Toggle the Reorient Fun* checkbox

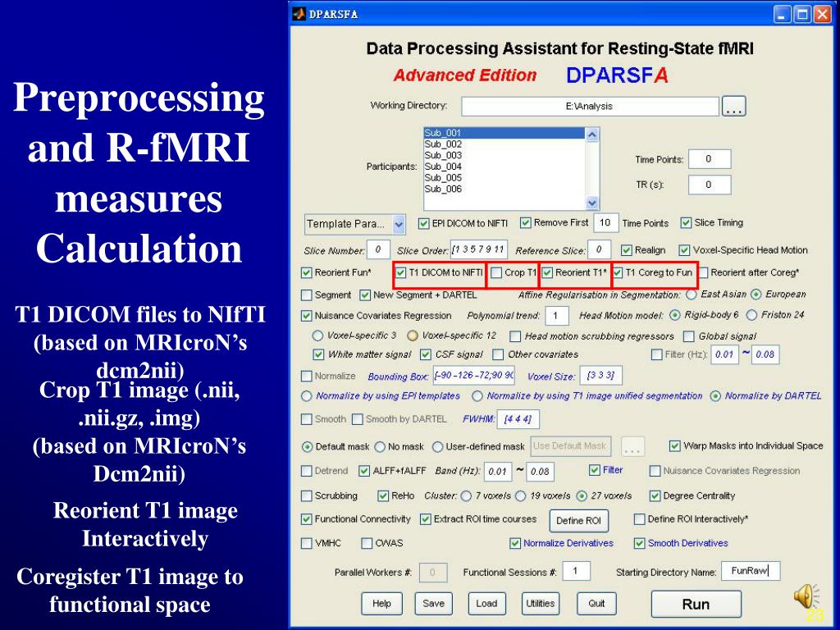(307, 272)
